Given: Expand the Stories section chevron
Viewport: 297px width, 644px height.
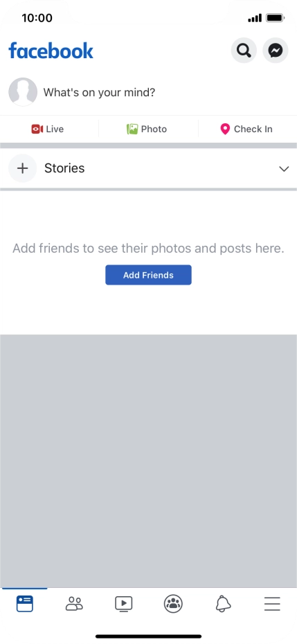Looking at the screenshot, I should pyautogui.click(x=284, y=169).
